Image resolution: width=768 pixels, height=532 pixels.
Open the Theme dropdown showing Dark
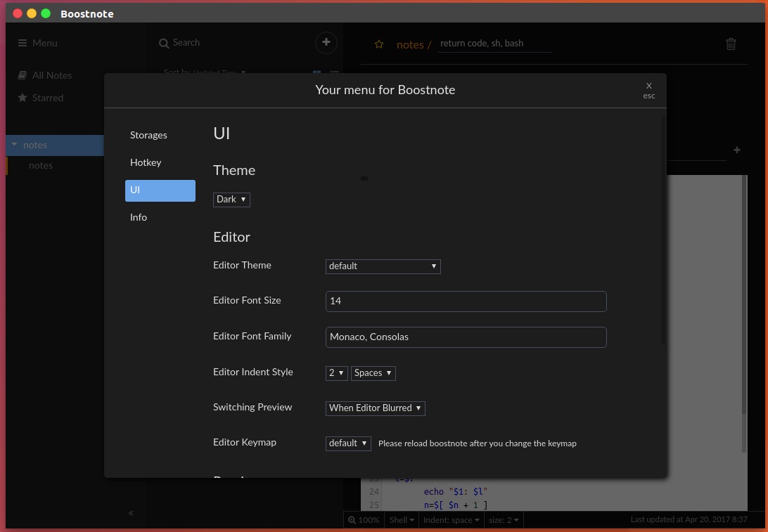coord(231,200)
